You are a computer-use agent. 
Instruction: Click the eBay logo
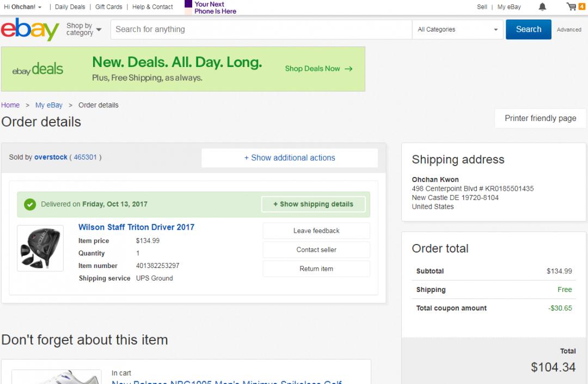point(30,29)
